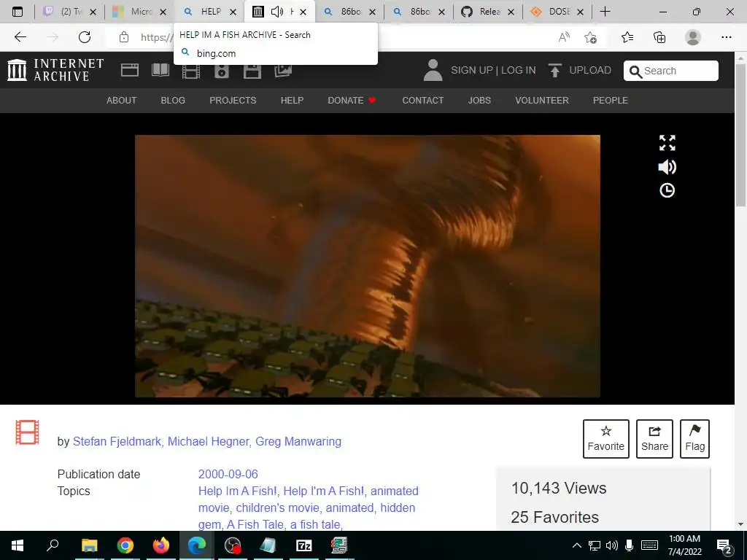Click the Upload arrow icon
Viewport: 747px width, 560px height.
point(555,70)
